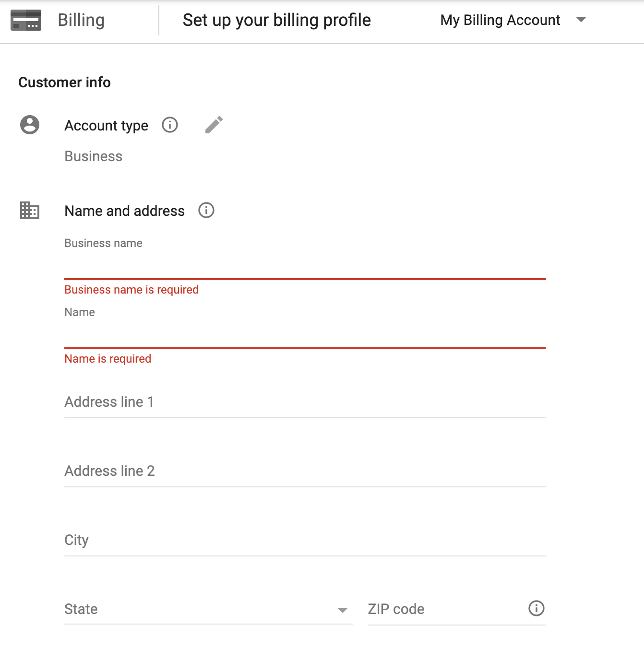Click the Business name is required error

click(131, 290)
